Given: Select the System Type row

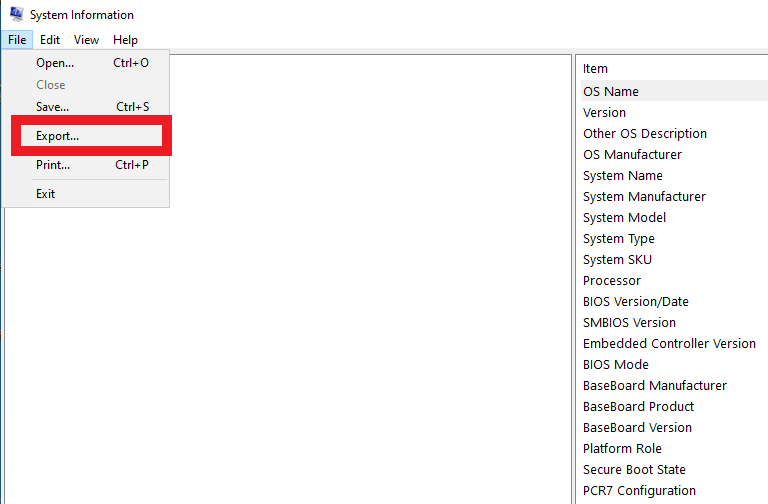Looking at the screenshot, I should tap(674, 239).
